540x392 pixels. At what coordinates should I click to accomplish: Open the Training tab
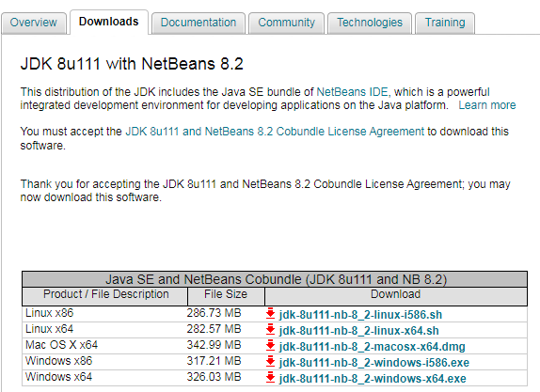tap(445, 23)
